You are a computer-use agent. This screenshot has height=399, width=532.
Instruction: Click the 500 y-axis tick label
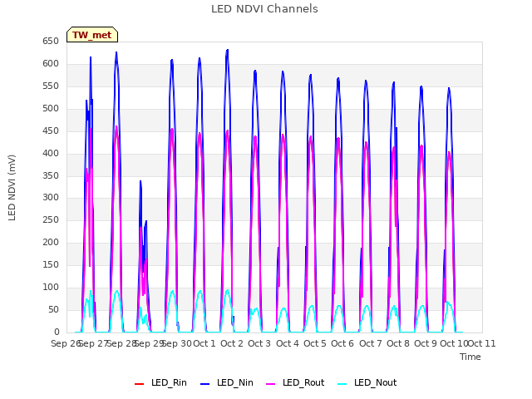(x=51, y=109)
